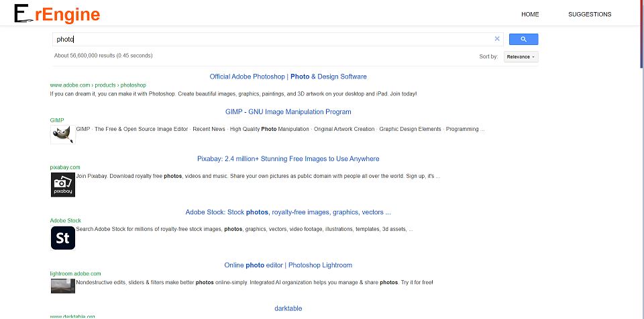This screenshot has height=319, width=644.
Task: Open the darktable result link
Action: click(288, 308)
